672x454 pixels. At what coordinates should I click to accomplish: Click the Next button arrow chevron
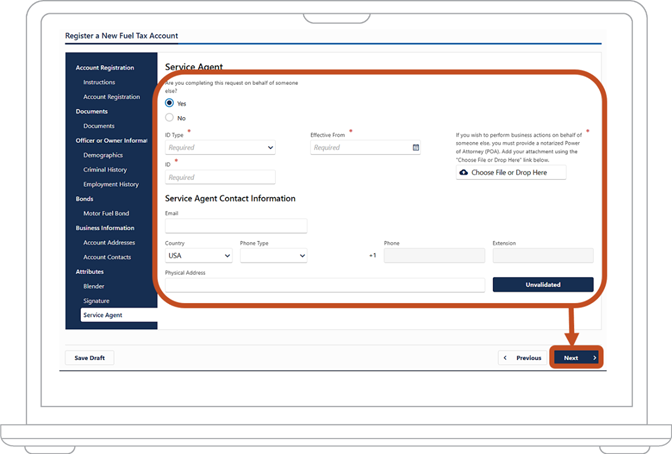(x=594, y=358)
